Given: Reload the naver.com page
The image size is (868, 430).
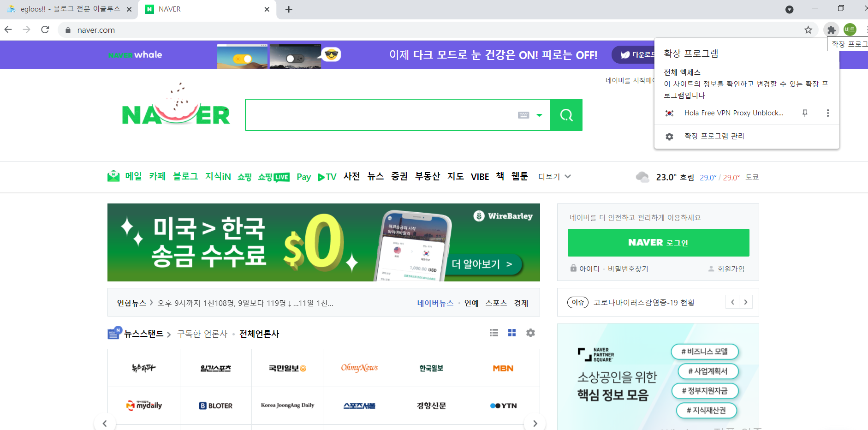Looking at the screenshot, I should pyautogui.click(x=45, y=30).
